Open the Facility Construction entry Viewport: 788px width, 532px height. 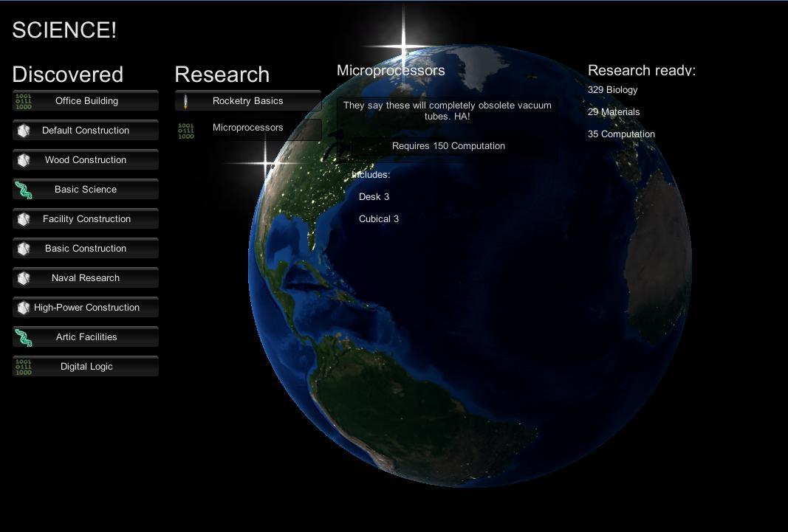coord(86,219)
